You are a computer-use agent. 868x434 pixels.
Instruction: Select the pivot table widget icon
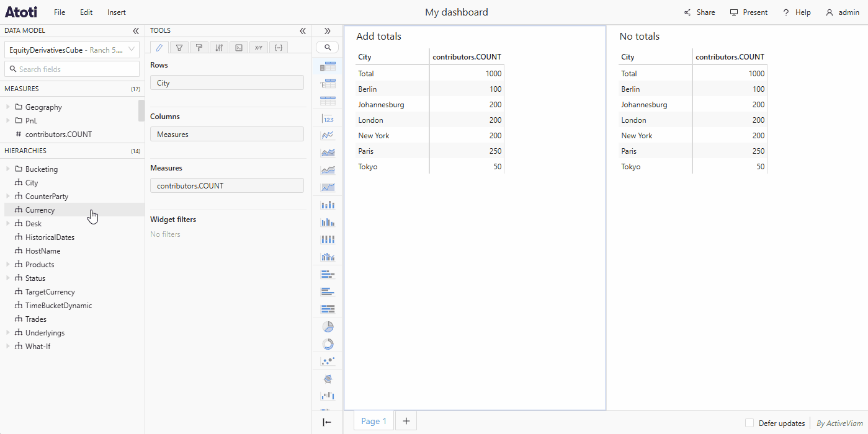tap(327, 66)
